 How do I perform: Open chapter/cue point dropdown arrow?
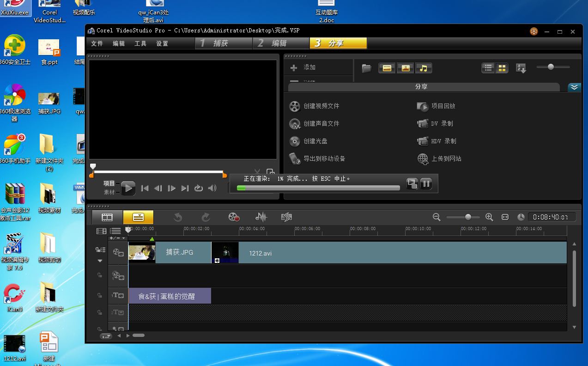pyautogui.click(x=123, y=238)
